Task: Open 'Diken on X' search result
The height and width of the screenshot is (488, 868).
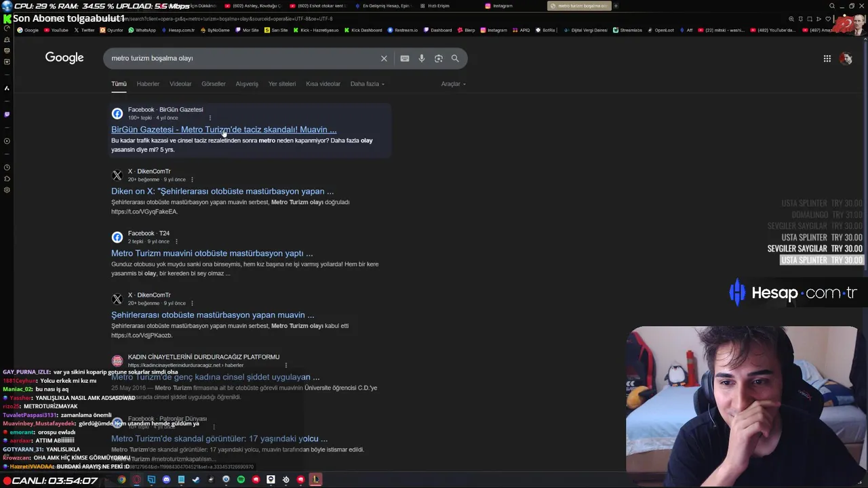Action: pyautogui.click(x=222, y=191)
